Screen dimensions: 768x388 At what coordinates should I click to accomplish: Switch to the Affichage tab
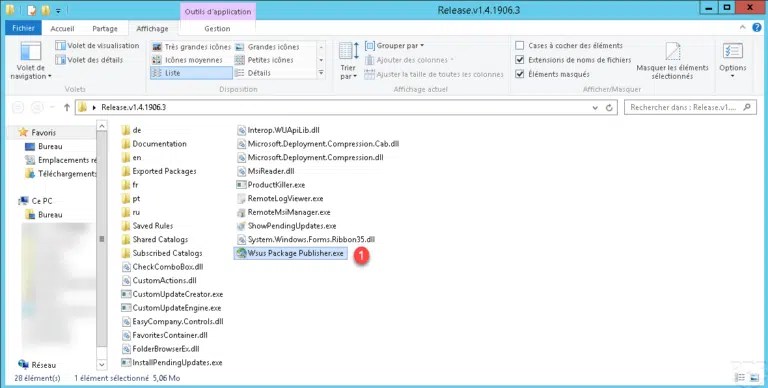tap(152, 28)
